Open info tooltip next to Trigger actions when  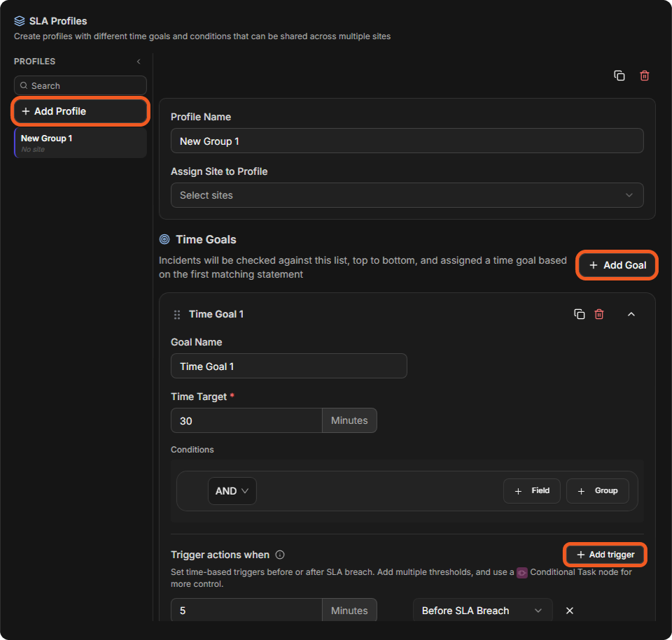click(x=280, y=555)
